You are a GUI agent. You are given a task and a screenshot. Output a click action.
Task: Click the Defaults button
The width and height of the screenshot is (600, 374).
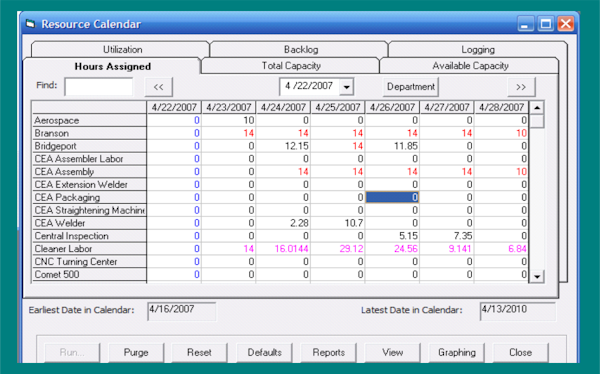[x=264, y=352]
